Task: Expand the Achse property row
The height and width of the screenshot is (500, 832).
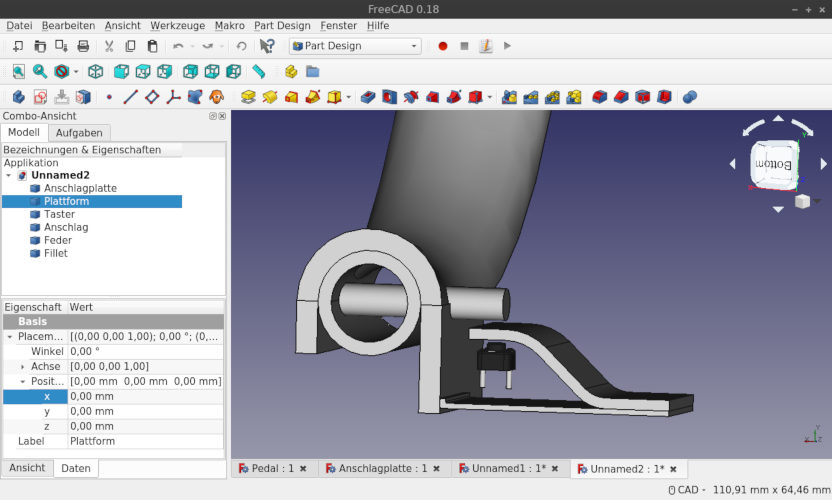Action: [23, 367]
